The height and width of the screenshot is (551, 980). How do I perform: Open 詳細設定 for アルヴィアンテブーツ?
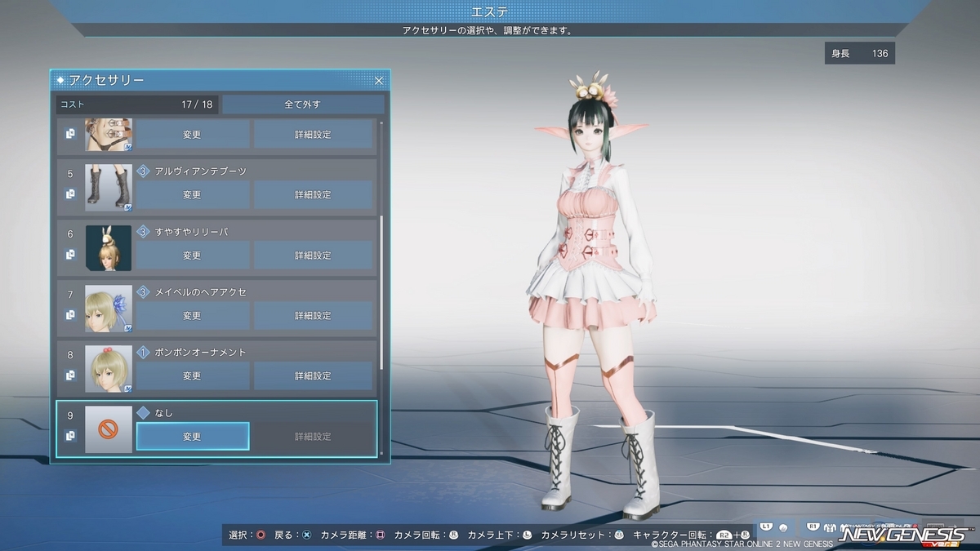click(313, 195)
